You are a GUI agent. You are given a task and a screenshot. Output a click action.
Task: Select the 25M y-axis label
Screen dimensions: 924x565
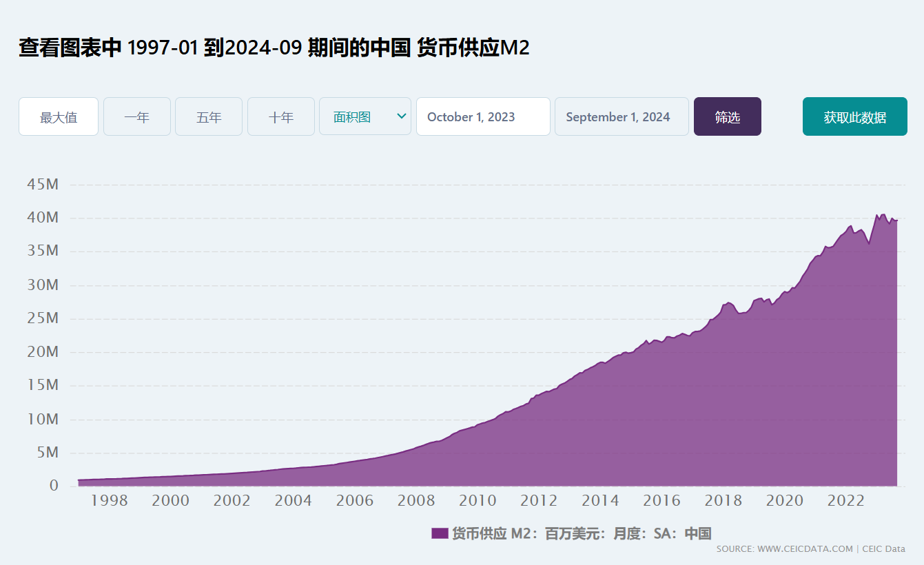(x=43, y=318)
